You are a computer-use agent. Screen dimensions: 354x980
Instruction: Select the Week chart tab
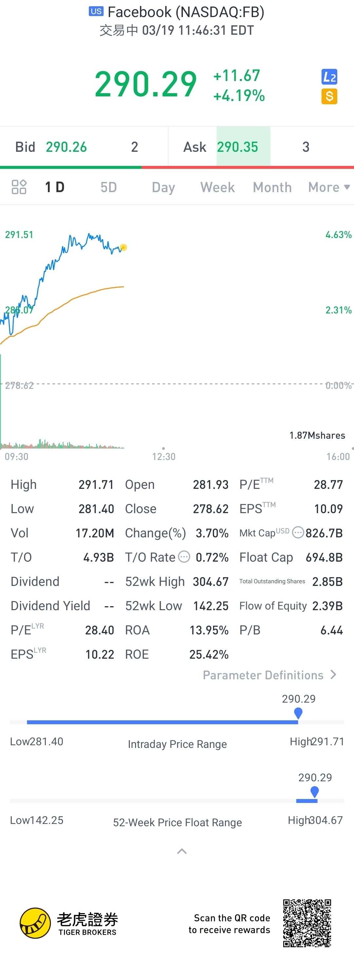pos(218,187)
